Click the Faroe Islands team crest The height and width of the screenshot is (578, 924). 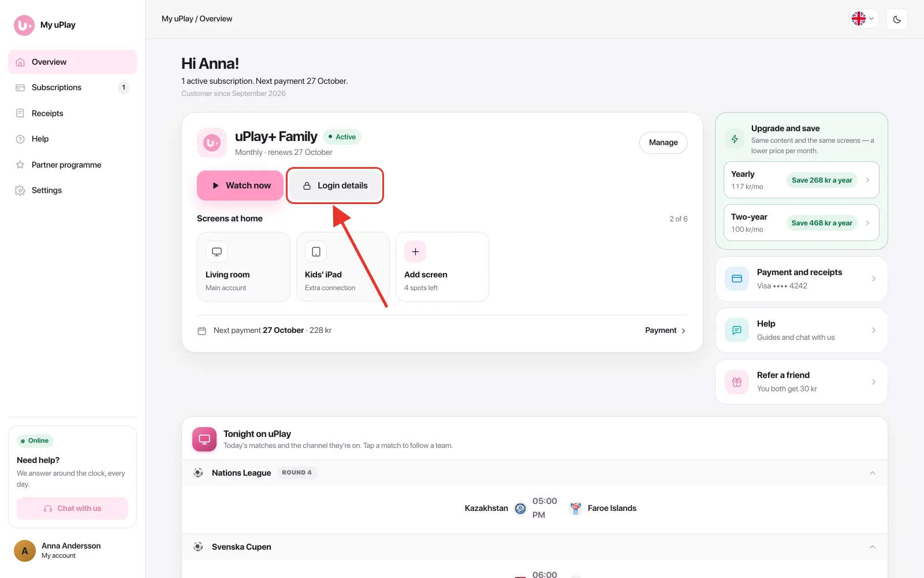coord(575,509)
